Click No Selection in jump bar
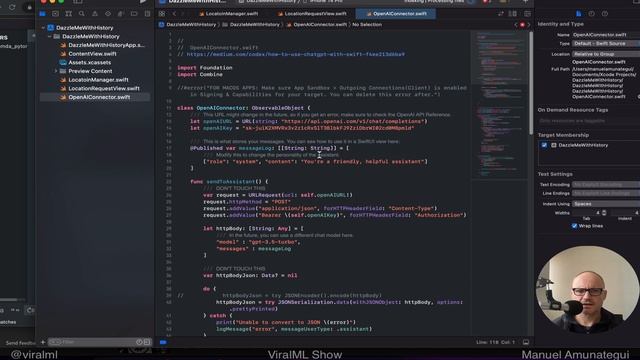 coord(367,25)
